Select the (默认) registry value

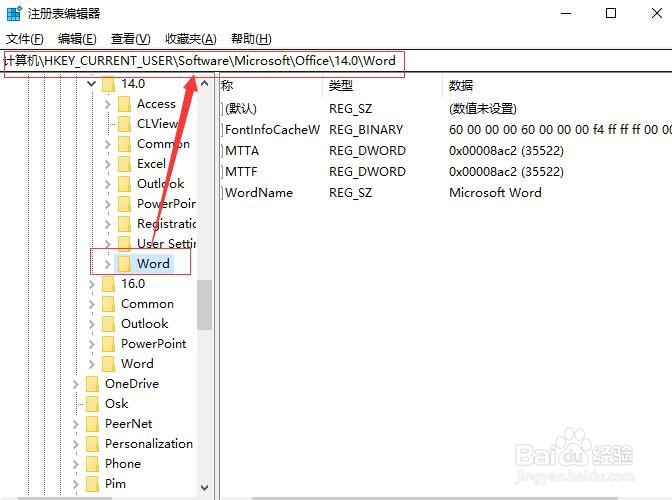click(241, 109)
